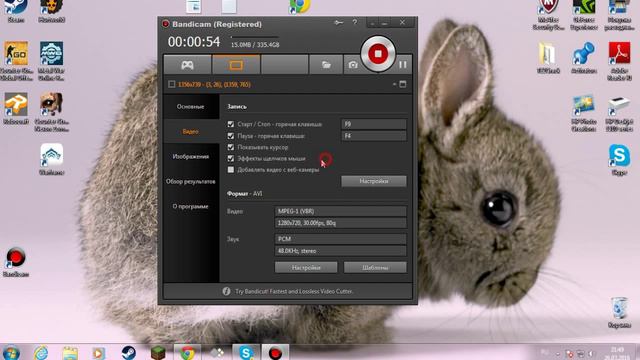Switch to Skype in the taskbar

[246, 353]
